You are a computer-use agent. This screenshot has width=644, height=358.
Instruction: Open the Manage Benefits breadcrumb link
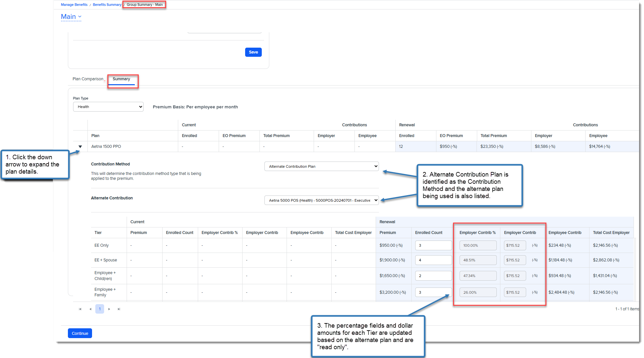pyautogui.click(x=74, y=5)
